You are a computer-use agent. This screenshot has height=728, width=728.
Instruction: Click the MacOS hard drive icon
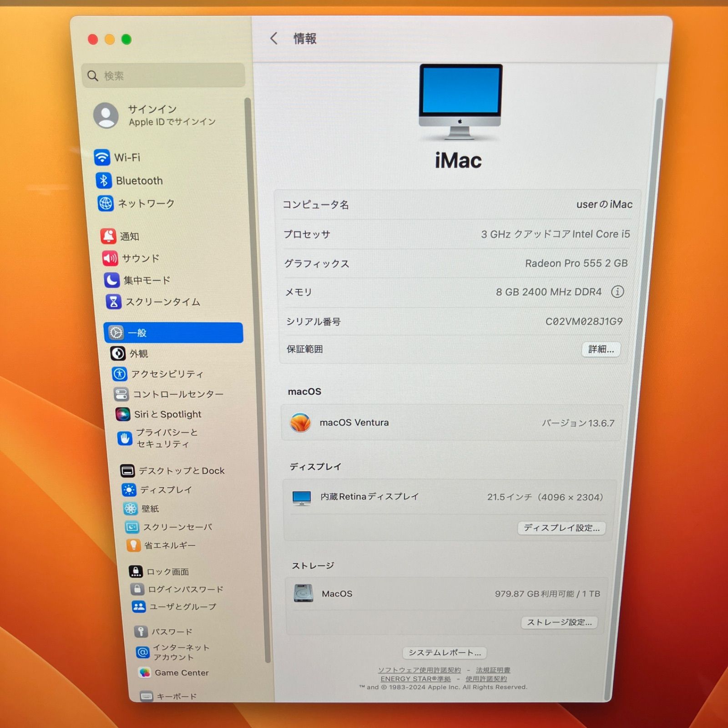coord(303,593)
